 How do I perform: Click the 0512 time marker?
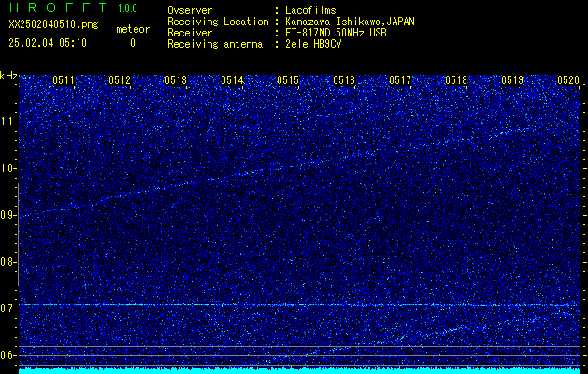coord(120,80)
